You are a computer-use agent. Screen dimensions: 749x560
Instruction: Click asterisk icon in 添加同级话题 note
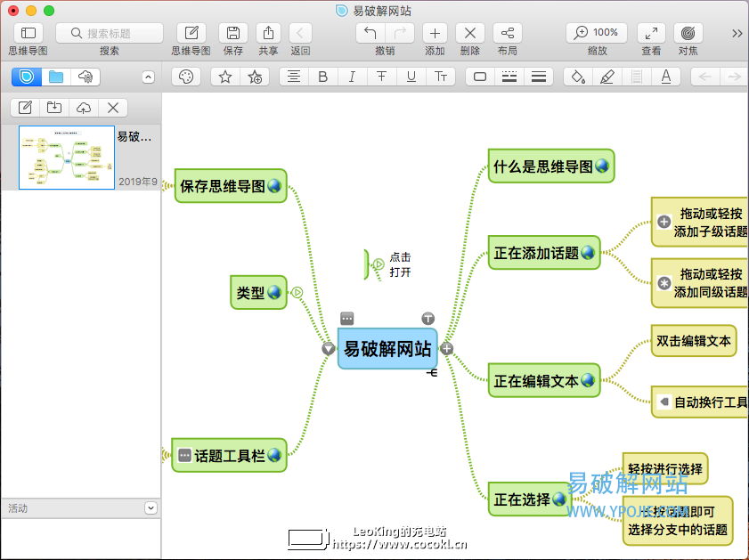[x=664, y=283]
